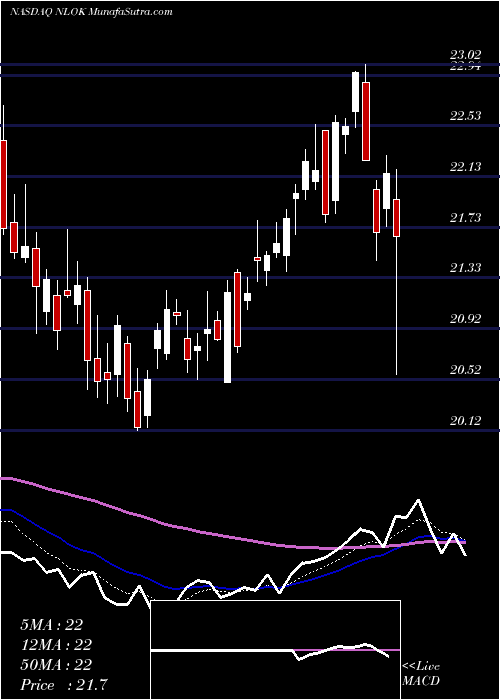Click the 22.13 price level label

click(x=465, y=167)
